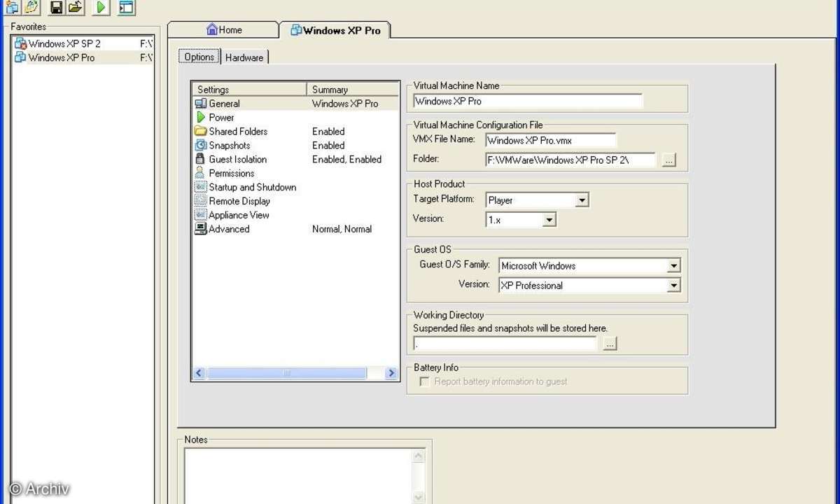This screenshot has height=504, width=840.
Task: Click the Notes scrollbar down arrow
Action: click(x=419, y=498)
